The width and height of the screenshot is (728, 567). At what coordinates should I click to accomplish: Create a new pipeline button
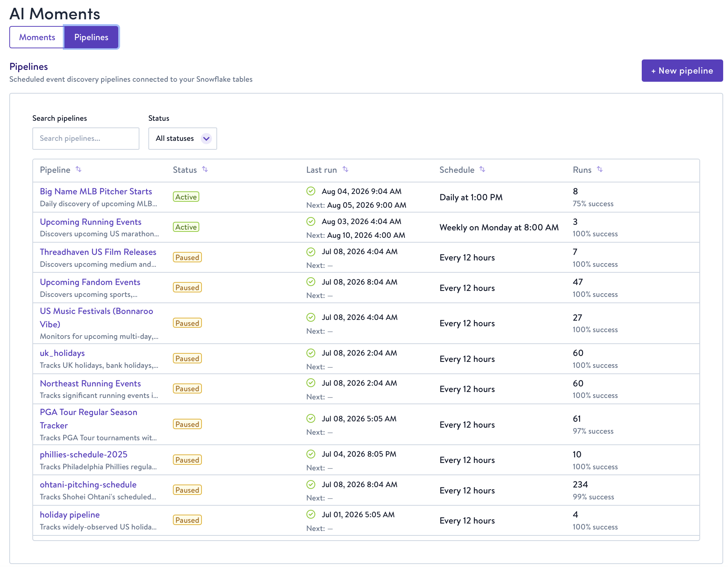click(682, 71)
